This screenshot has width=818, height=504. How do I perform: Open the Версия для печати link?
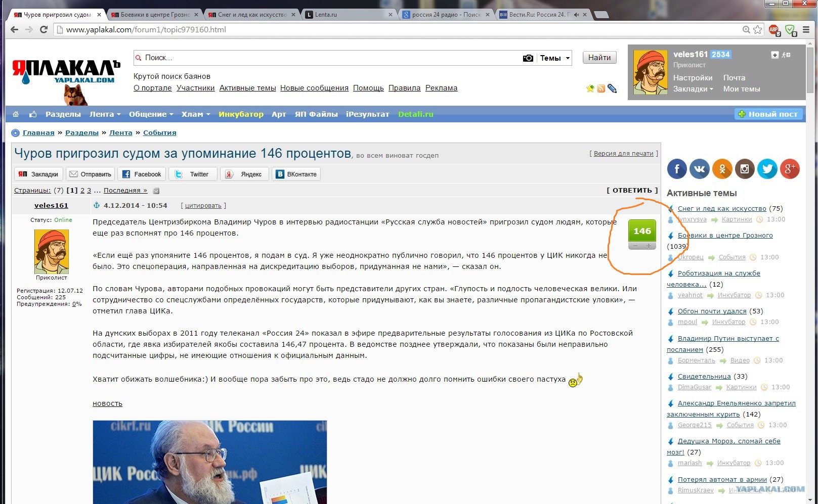pyautogui.click(x=624, y=154)
